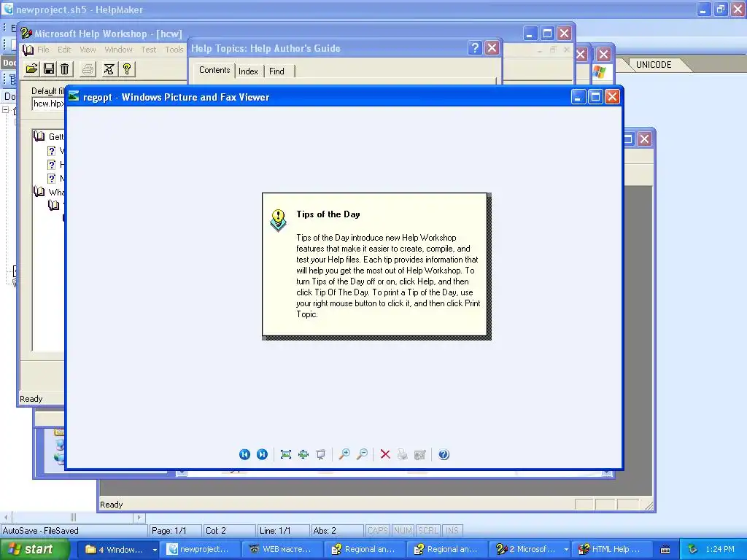Viewport: 747px width, 560px height.
Task: Click the grayed edit image icon
Action: [420, 455]
